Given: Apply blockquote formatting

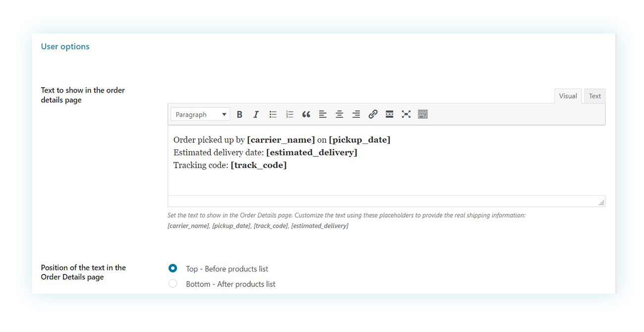Looking at the screenshot, I should click(x=306, y=114).
